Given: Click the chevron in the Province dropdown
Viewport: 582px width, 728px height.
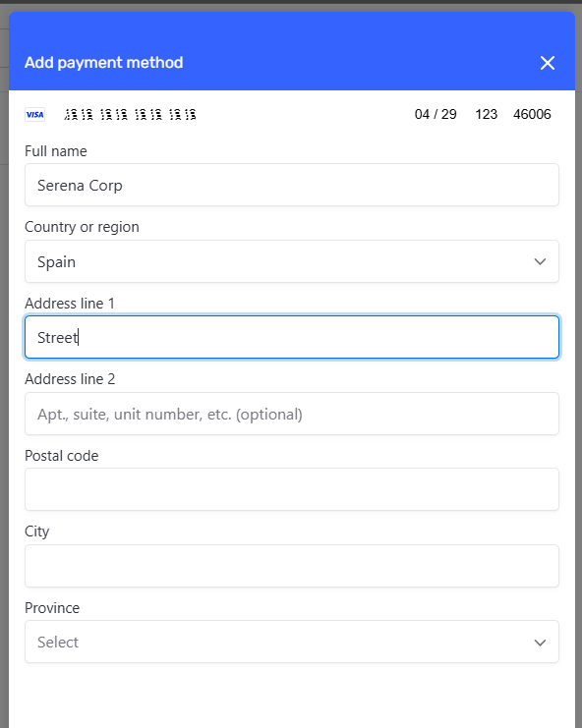Looking at the screenshot, I should click(x=540, y=643).
